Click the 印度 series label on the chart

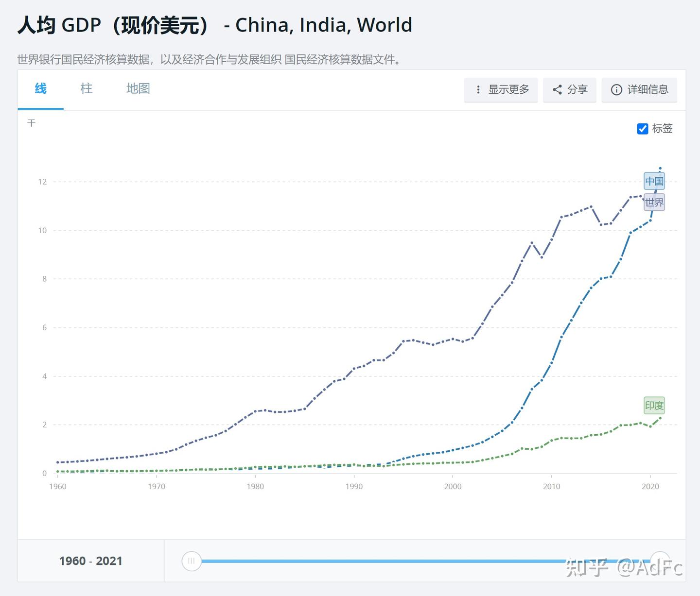(654, 406)
